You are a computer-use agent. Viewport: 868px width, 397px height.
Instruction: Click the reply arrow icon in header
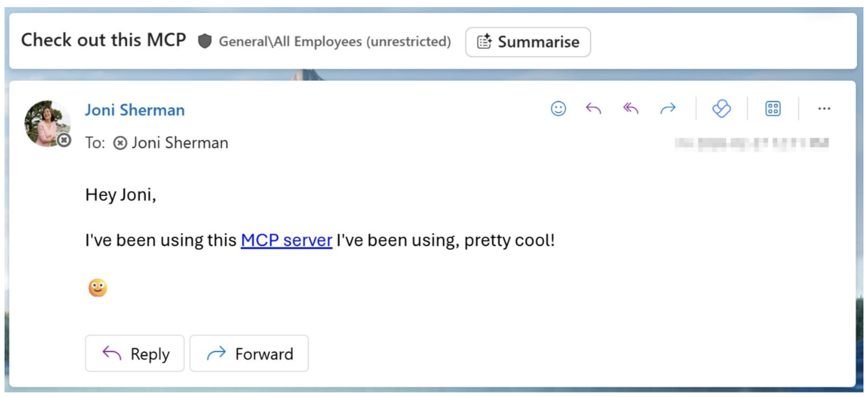593,109
